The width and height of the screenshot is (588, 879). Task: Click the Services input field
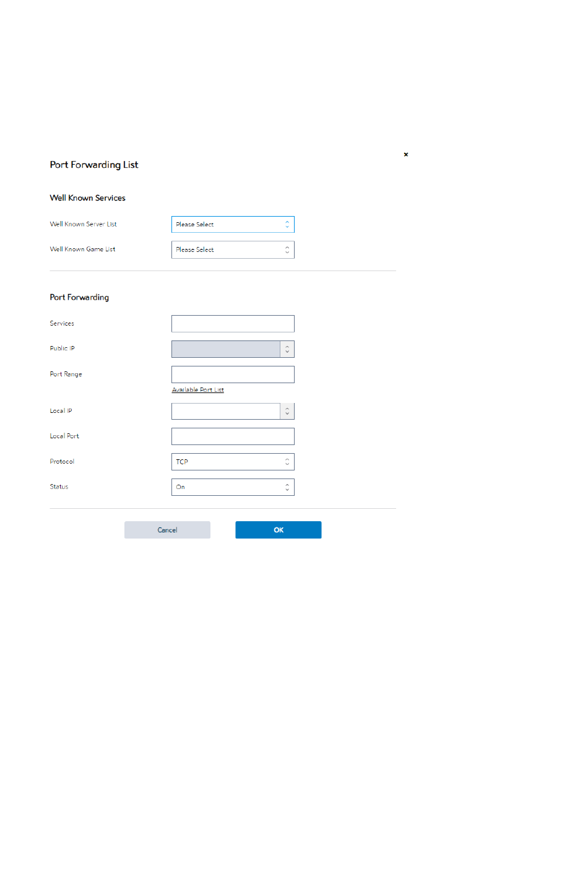pyautogui.click(x=233, y=324)
